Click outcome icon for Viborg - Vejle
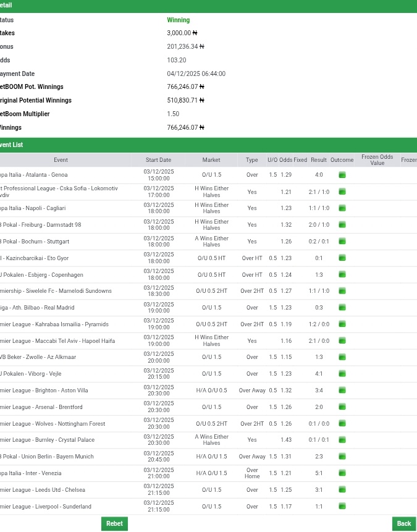The image size is (417, 532). (x=342, y=374)
